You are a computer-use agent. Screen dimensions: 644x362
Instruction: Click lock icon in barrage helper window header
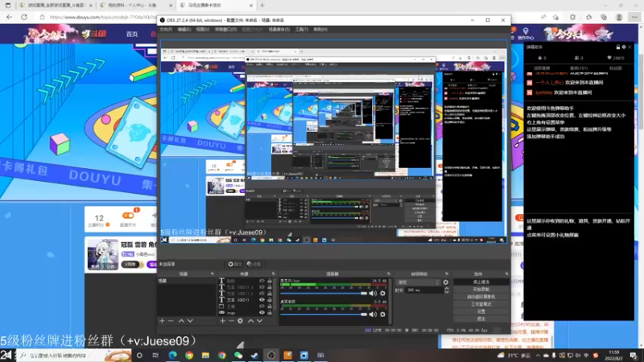(x=617, y=47)
